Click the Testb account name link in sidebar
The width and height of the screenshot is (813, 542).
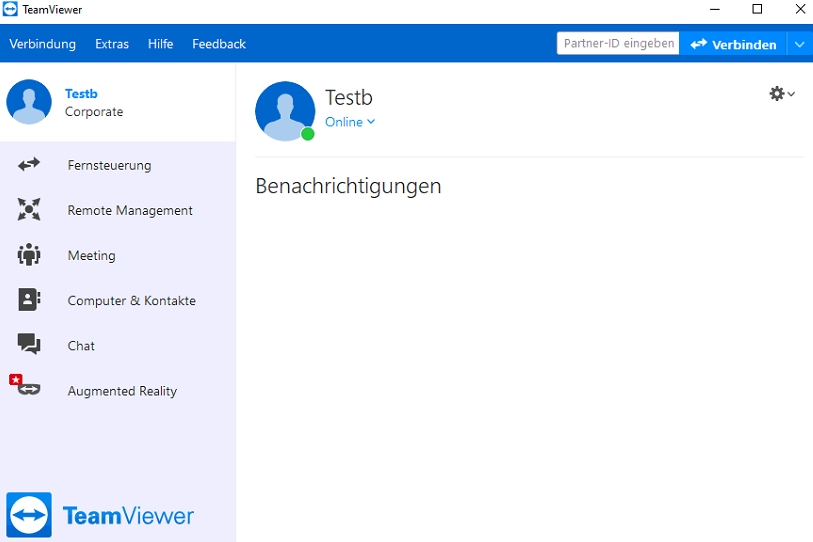point(81,94)
